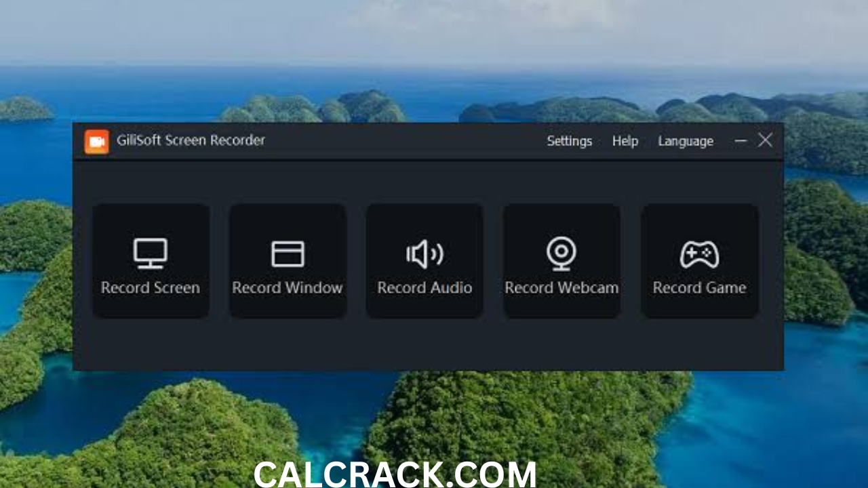Open the Language menu
The height and width of the screenshot is (488, 868).
686,141
